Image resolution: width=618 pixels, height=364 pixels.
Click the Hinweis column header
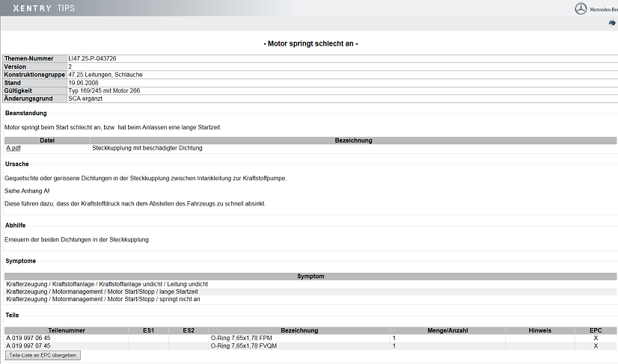pos(539,330)
